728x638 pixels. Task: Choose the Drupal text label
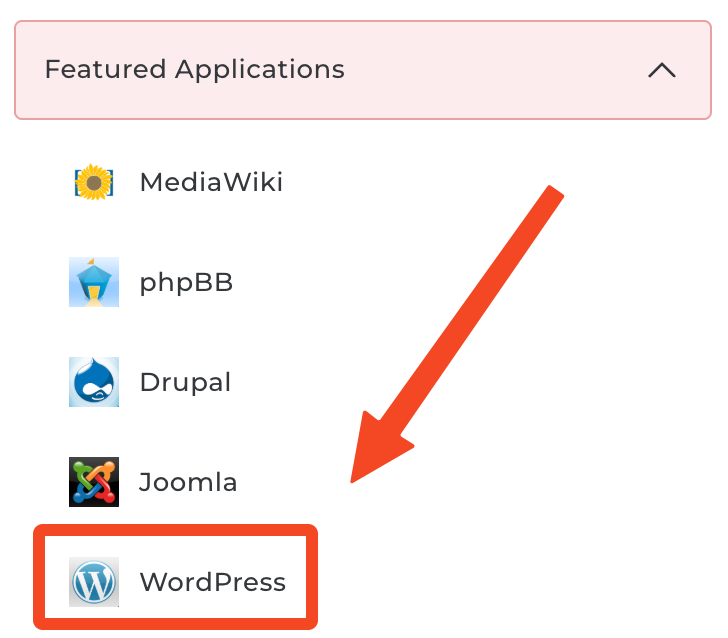[185, 382]
